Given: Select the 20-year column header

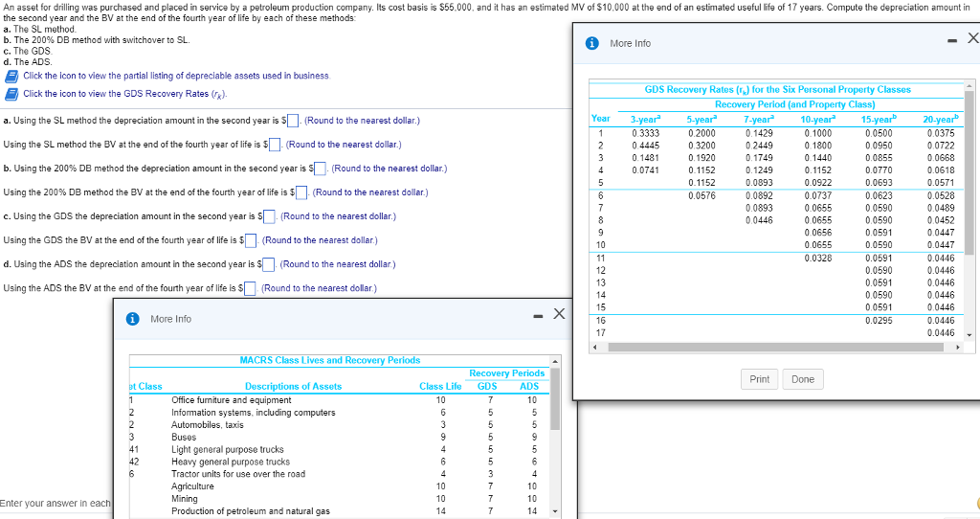Looking at the screenshot, I should pyautogui.click(x=940, y=119).
